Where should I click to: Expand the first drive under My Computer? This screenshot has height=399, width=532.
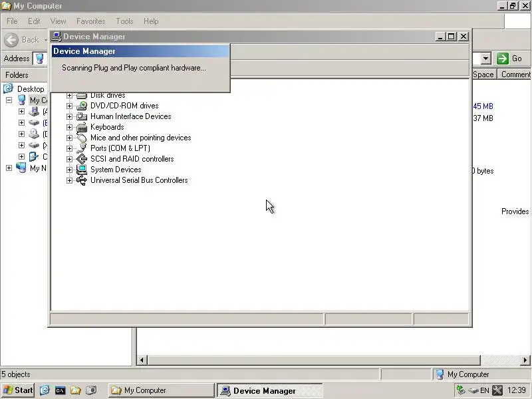coord(21,111)
